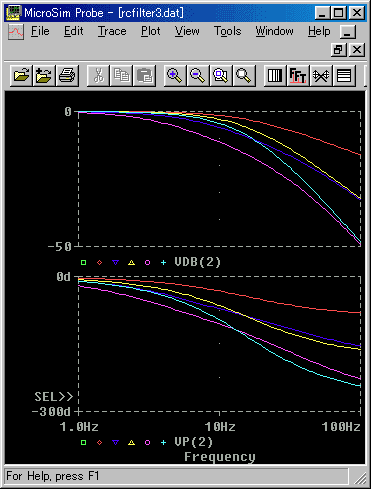This screenshot has width=371, height=489.
Task: Click the 0d y-axis label
Action: 64,277
